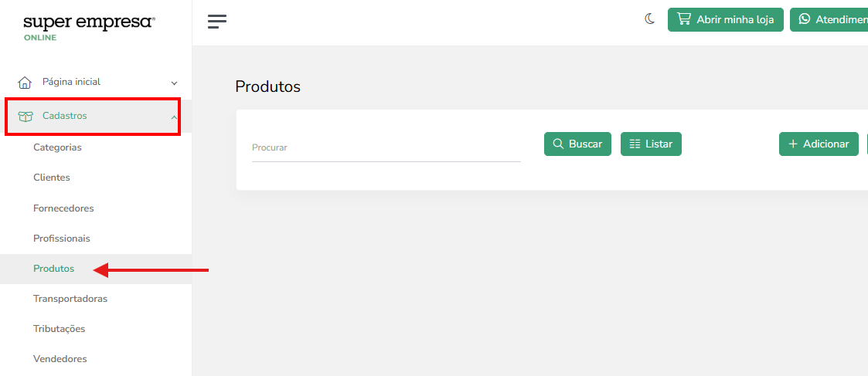The width and height of the screenshot is (868, 376).
Task: Focus the Procurar search field
Action: coord(386,148)
